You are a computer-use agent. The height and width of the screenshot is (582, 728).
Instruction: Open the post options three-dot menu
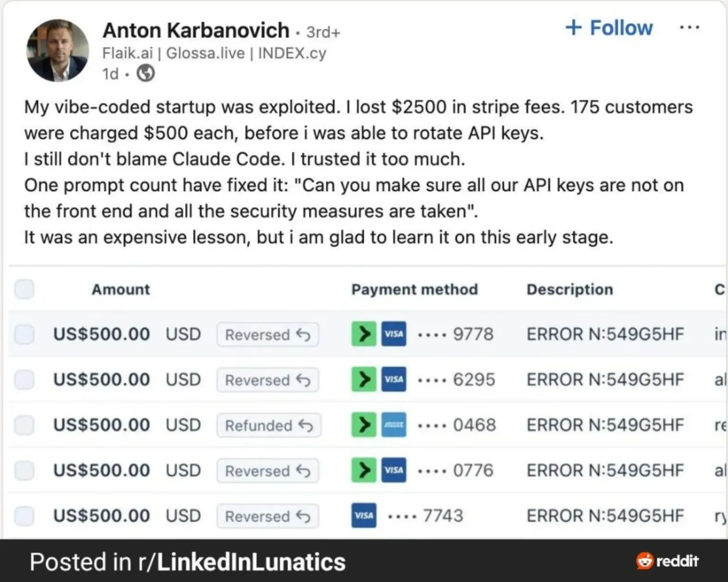(x=690, y=28)
